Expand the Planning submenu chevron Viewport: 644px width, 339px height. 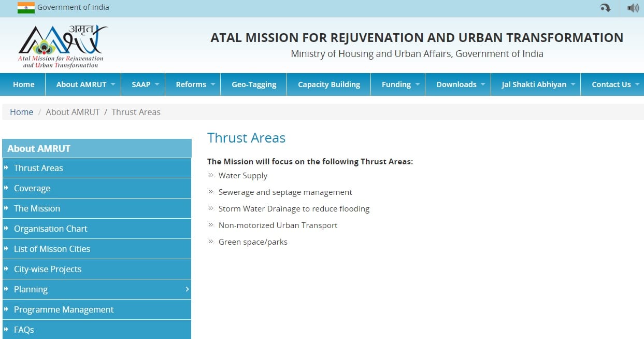click(187, 289)
